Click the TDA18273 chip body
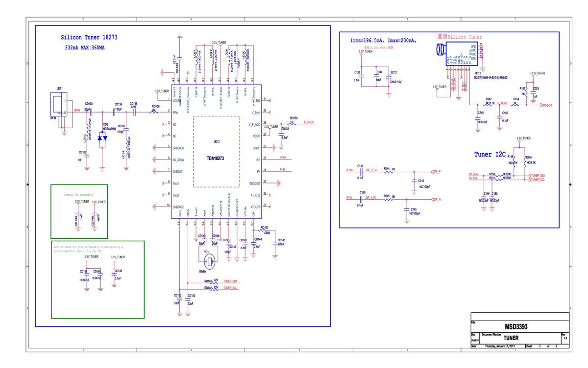Viewport: 588px width, 368px height. click(x=216, y=152)
